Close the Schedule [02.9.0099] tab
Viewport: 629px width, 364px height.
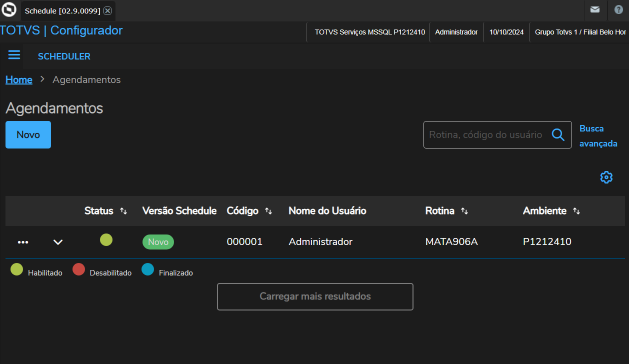[x=107, y=10]
